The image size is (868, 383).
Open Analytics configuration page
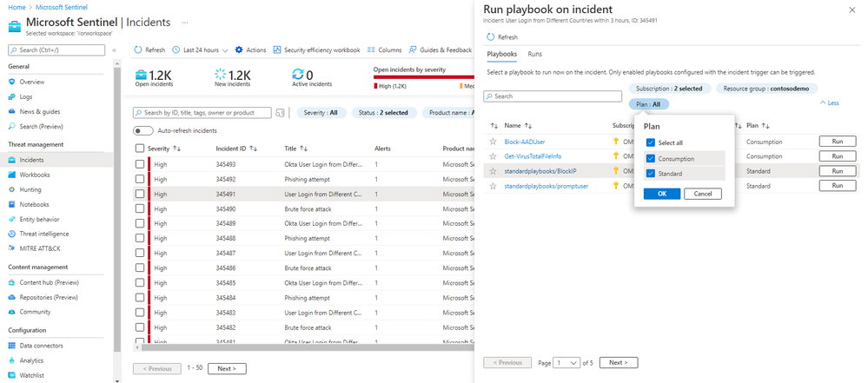click(x=31, y=361)
